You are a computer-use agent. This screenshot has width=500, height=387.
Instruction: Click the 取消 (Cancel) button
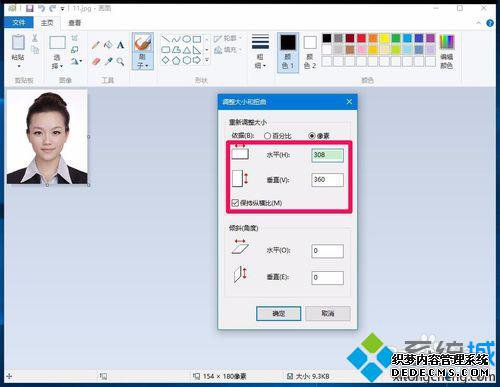[x=328, y=313]
